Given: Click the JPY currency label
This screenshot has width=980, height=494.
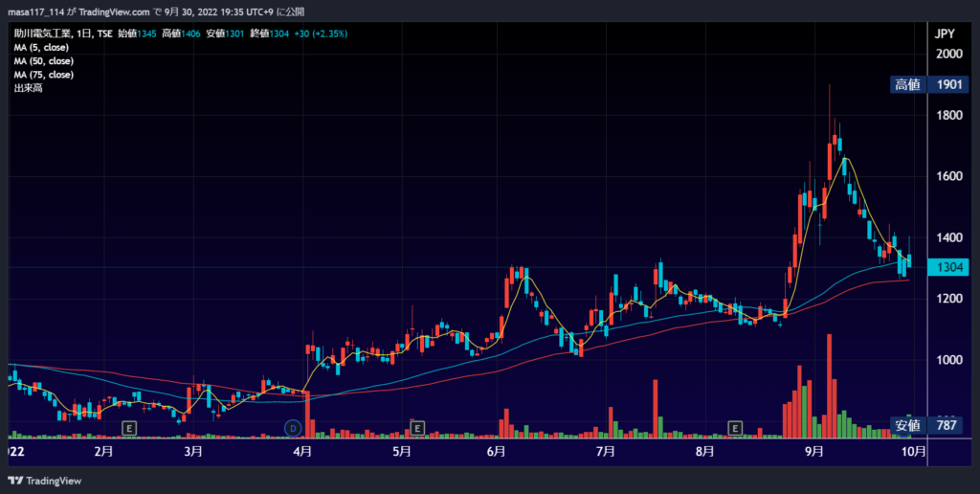Looking at the screenshot, I should (x=945, y=34).
